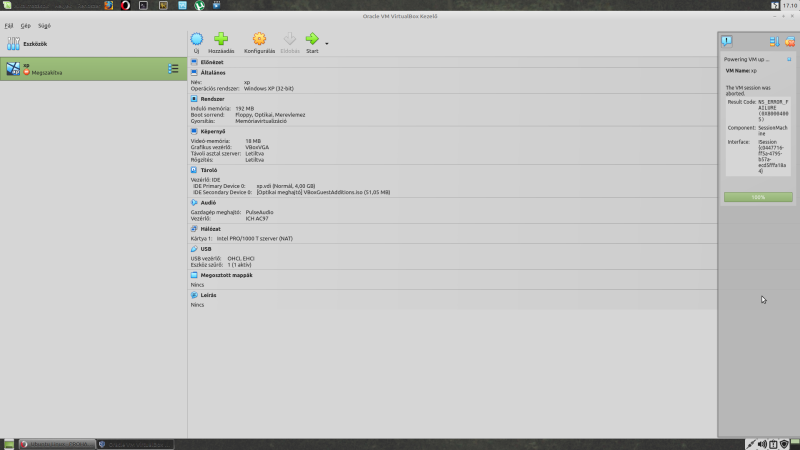Image resolution: width=800 pixels, height=450 pixels.
Task: Click the clock in top panel
Action: (x=790, y=6)
